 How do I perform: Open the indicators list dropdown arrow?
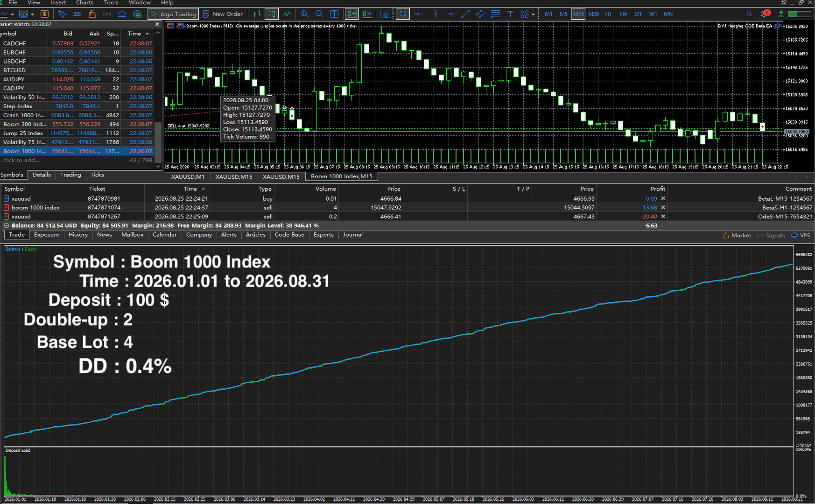32,14
